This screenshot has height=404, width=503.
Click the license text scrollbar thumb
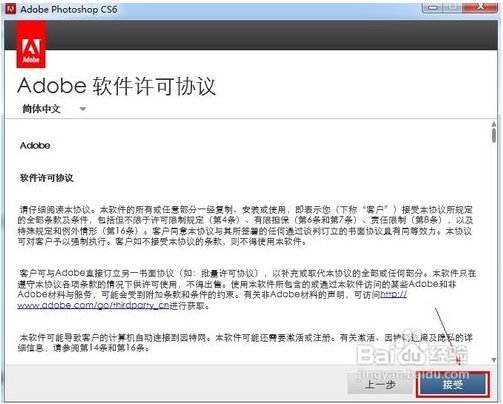coord(494,135)
